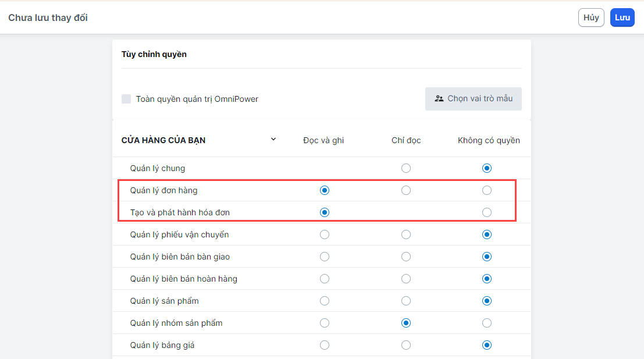This screenshot has width=644, height=359.
Task: Set Quản lý nhóm sản phẩm to Đọc và ghi
Action: pos(325,323)
